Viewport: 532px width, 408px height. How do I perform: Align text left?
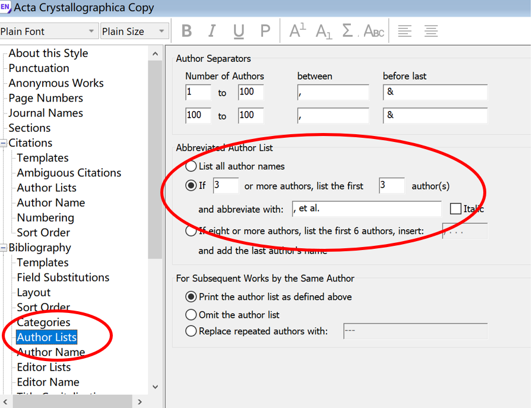click(x=404, y=31)
